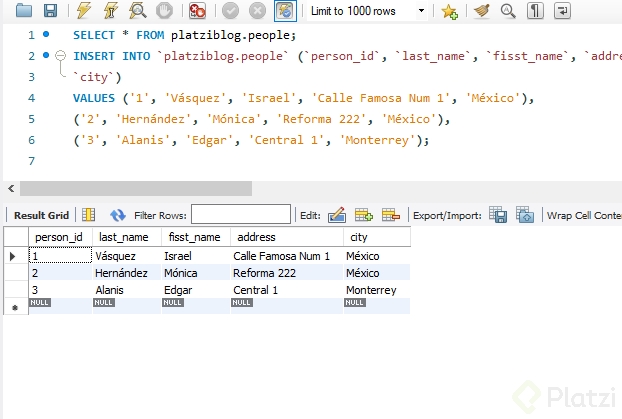Toggle word wrap toolbar icon
This screenshot has height=419, width=622.
click(562, 10)
